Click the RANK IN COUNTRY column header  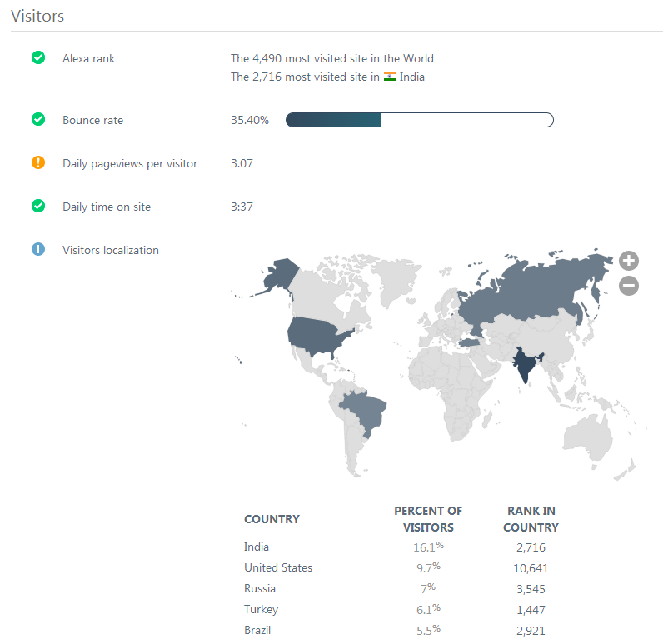pyautogui.click(x=531, y=519)
